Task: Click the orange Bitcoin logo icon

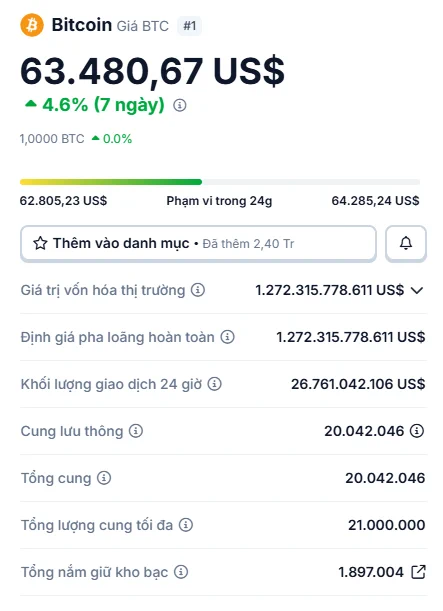Action: click(x=32, y=25)
